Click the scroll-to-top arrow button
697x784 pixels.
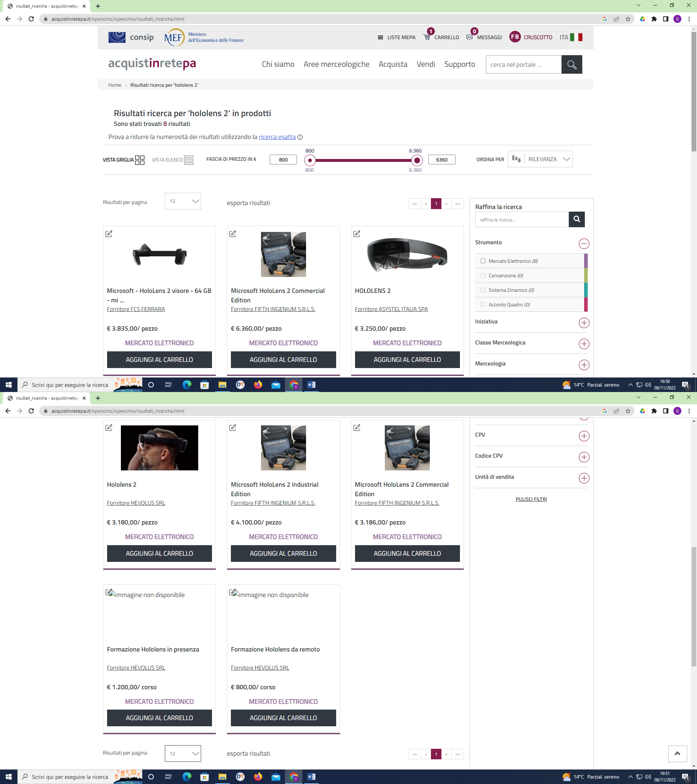pyautogui.click(x=677, y=754)
